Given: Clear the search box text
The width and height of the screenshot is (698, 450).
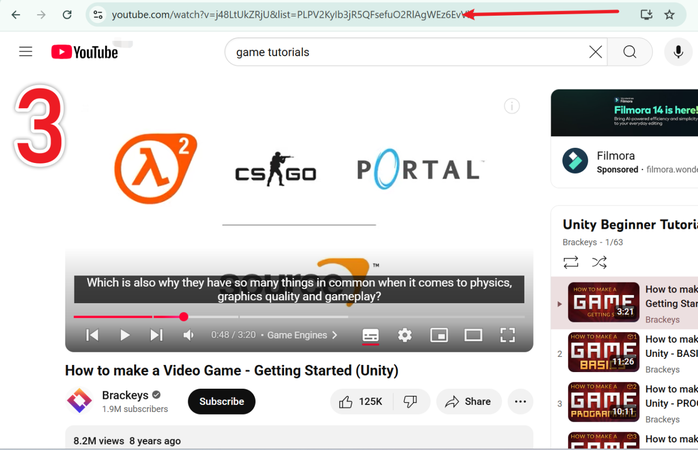Looking at the screenshot, I should point(595,52).
